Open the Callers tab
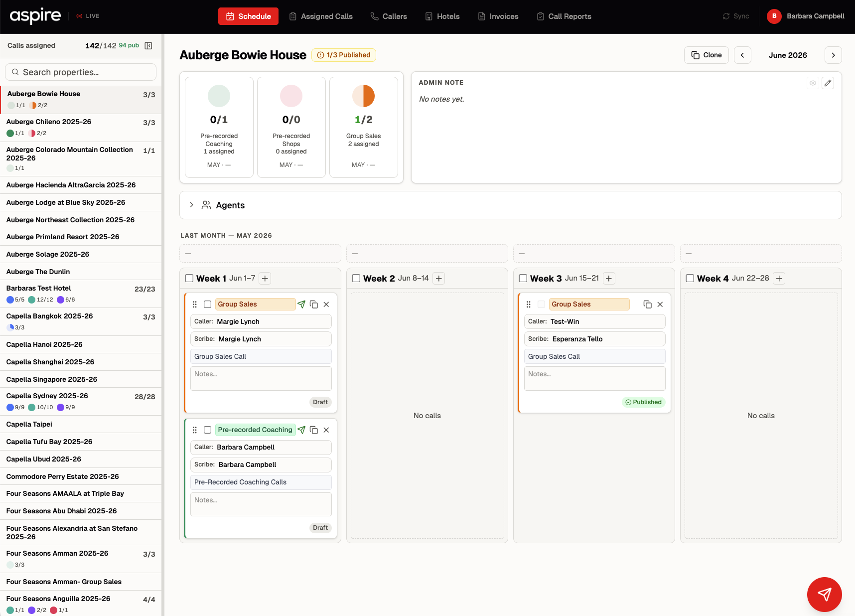855x616 pixels. pos(389,16)
